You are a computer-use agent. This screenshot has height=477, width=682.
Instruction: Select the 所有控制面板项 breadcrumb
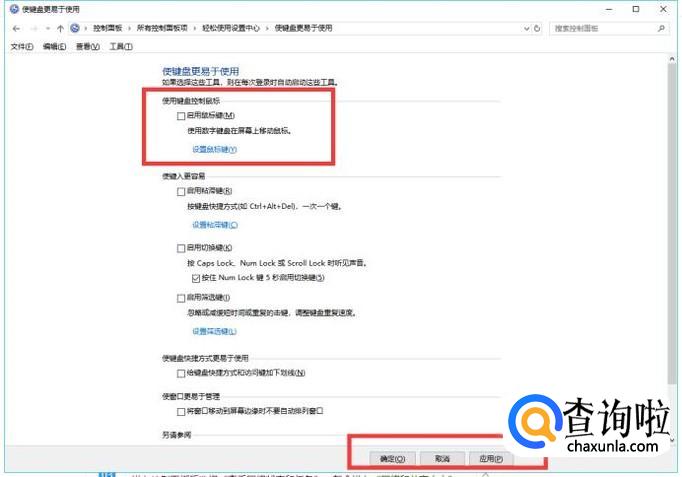[162, 28]
